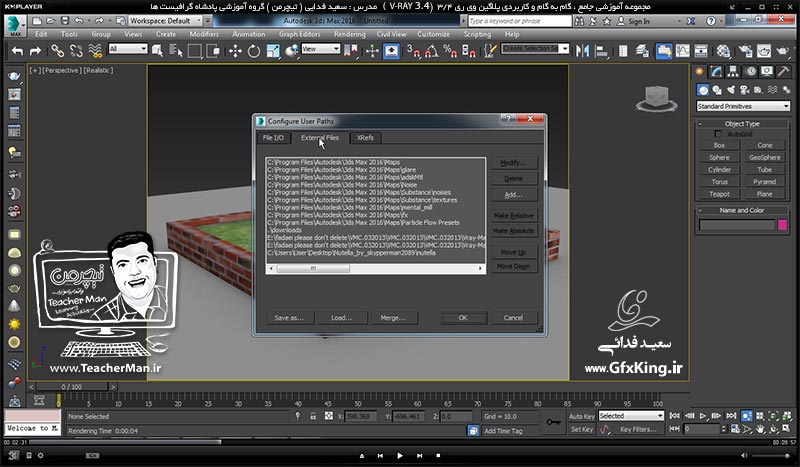This screenshot has height=467, width=800.
Task: Collapse the Name and Color rollout
Action: 742,210
